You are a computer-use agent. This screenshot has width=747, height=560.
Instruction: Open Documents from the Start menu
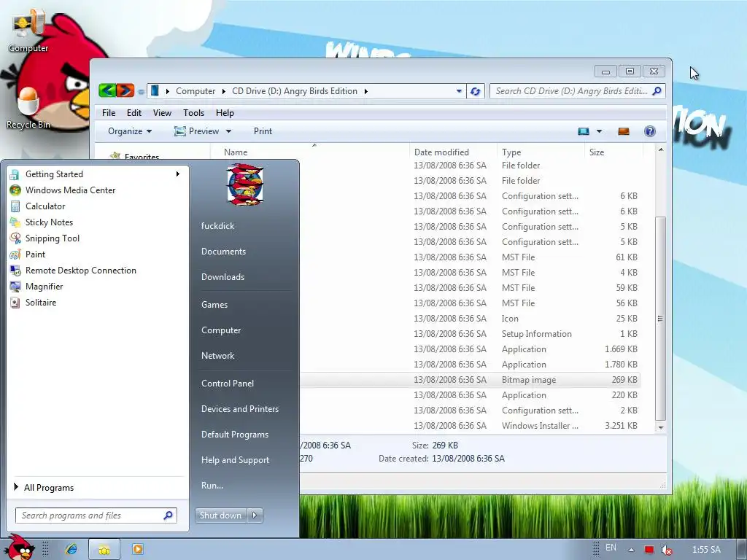coord(223,252)
